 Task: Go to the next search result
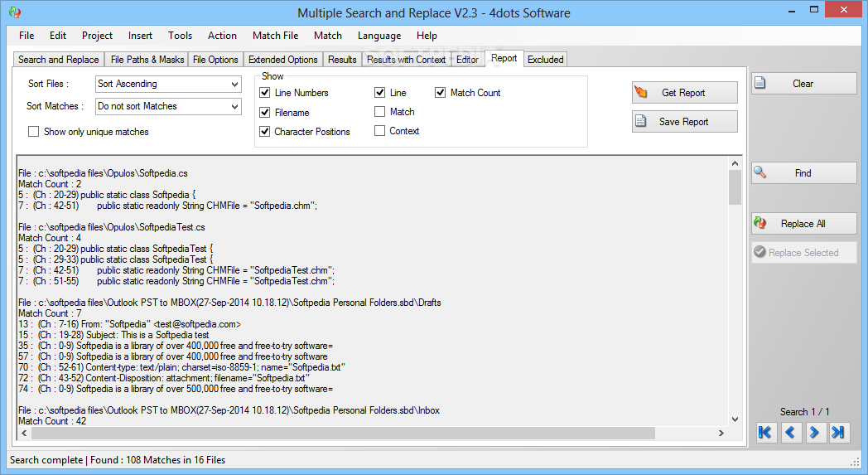coord(814,432)
